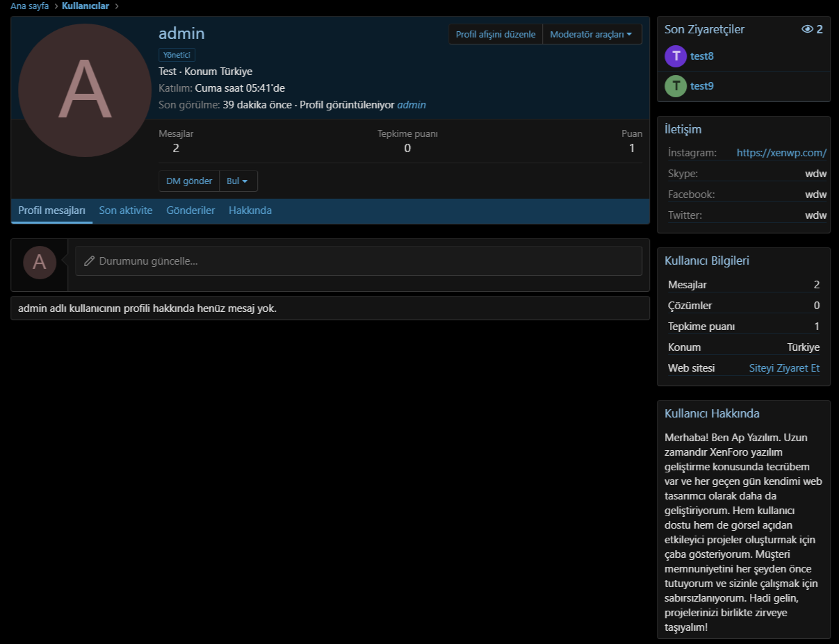This screenshot has width=839, height=644.
Task: Click Katılım Cuma saat 05:41'de text
Action: coord(222,88)
